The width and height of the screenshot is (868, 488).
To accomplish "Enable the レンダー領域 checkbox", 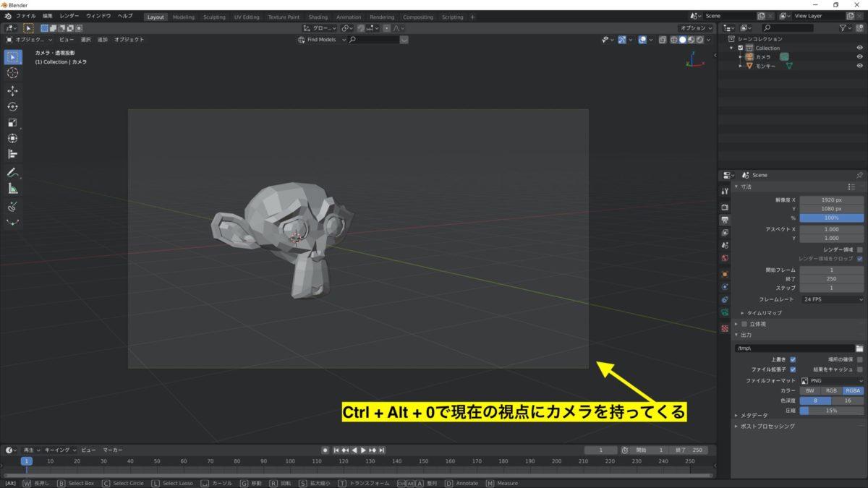I will pos(859,249).
